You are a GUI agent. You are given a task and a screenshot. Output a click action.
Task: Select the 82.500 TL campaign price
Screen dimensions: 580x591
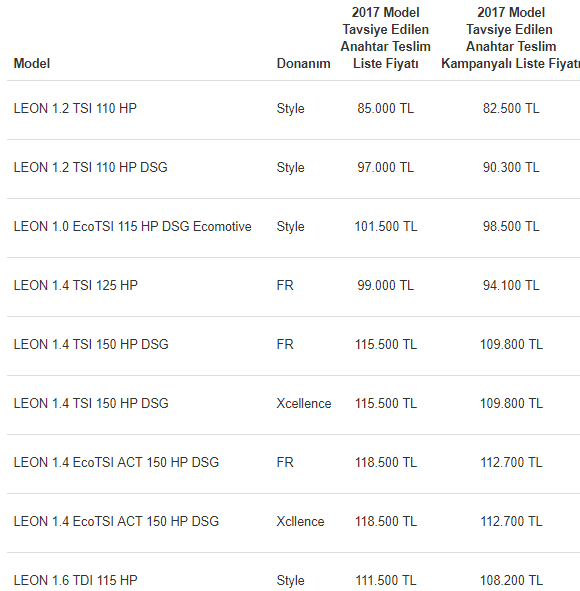(511, 109)
